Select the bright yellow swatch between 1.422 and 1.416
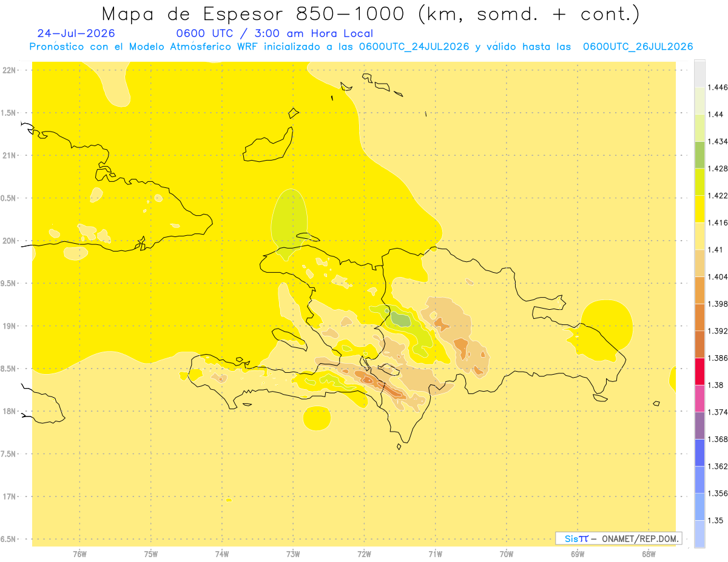This screenshot has width=728, height=562. tap(699, 209)
